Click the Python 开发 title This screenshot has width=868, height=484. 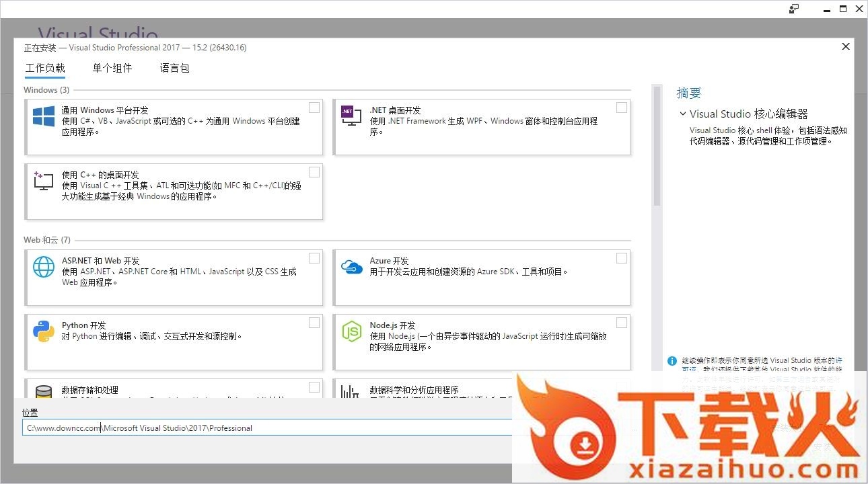pyautogui.click(x=84, y=325)
